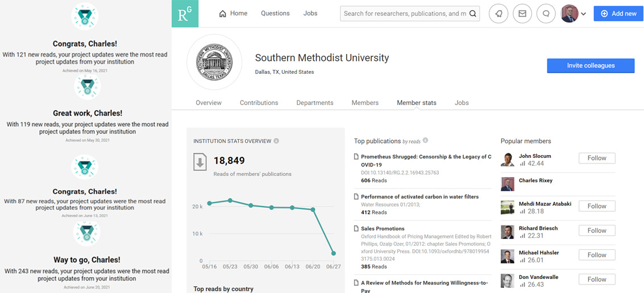Follow Don Vandewalle
The width and height of the screenshot is (644, 293).
pyautogui.click(x=597, y=279)
